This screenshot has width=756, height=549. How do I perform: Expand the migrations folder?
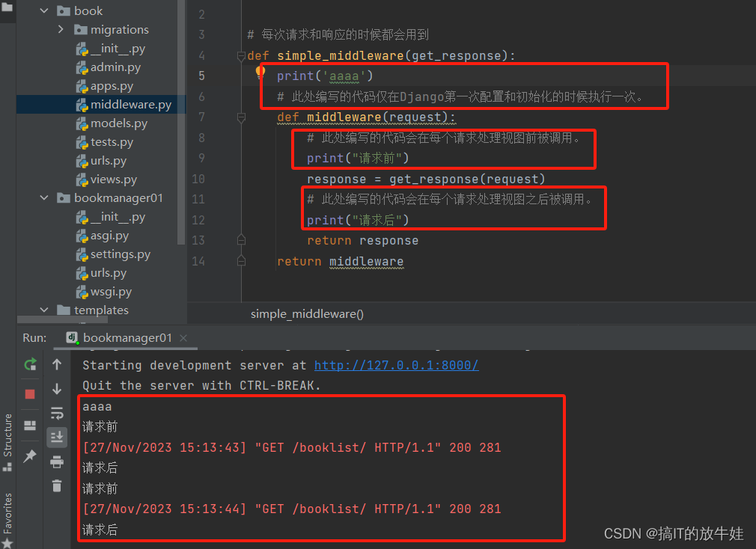[x=61, y=29]
